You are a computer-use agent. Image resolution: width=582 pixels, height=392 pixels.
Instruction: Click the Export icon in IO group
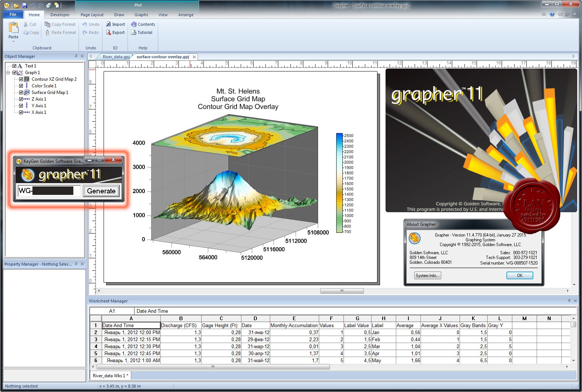point(108,32)
